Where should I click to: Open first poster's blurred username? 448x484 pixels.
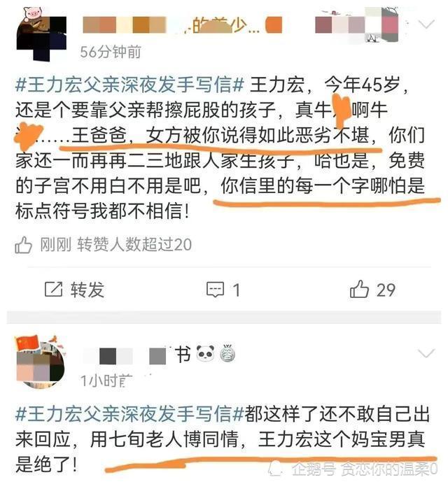[182, 25]
